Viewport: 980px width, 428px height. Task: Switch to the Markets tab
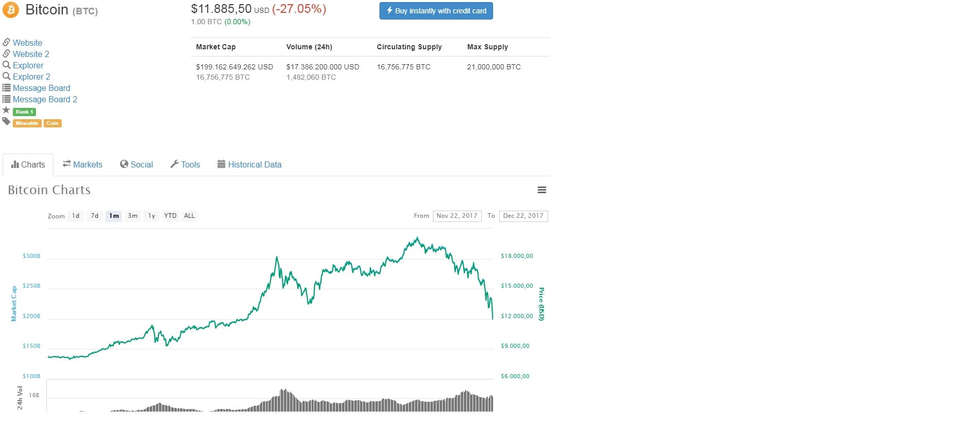point(82,164)
